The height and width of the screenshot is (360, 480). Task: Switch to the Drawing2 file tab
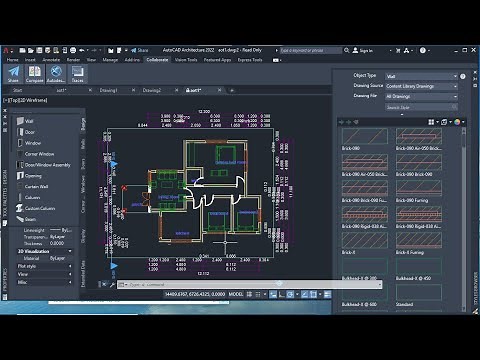click(152, 90)
